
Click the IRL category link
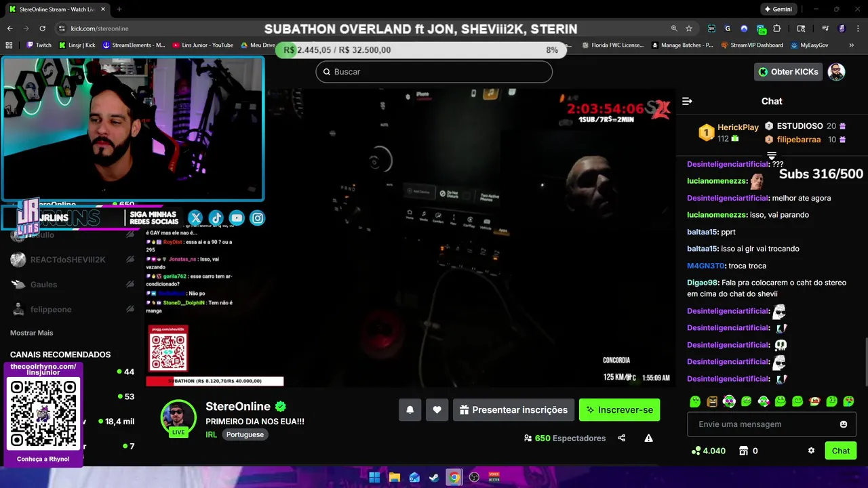pyautogui.click(x=211, y=434)
